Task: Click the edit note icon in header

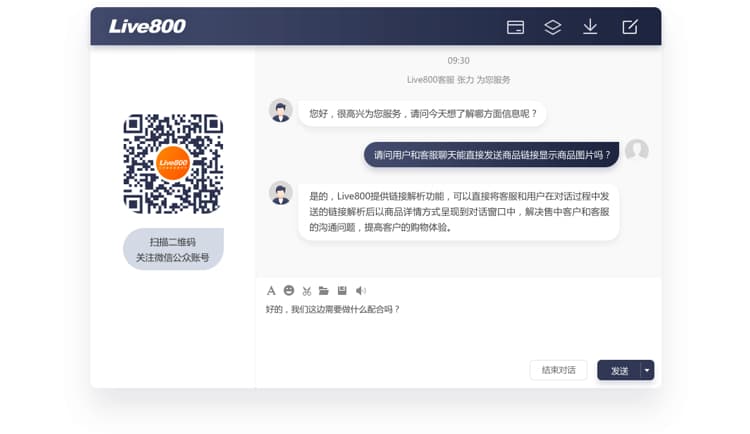Action: [630, 27]
